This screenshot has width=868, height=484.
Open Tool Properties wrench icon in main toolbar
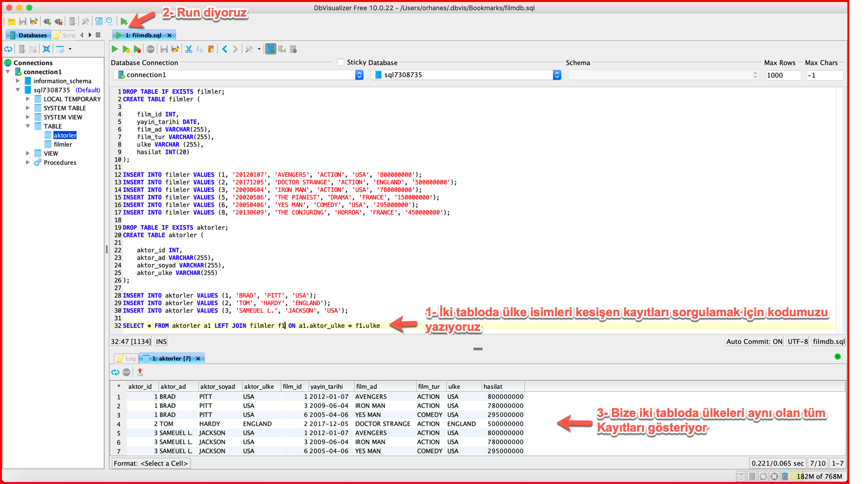pos(85,22)
